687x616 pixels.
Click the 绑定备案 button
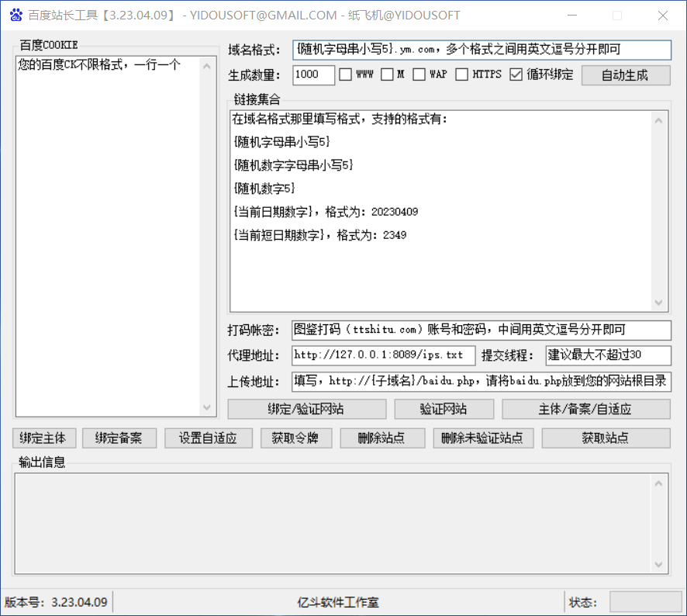point(119,438)
